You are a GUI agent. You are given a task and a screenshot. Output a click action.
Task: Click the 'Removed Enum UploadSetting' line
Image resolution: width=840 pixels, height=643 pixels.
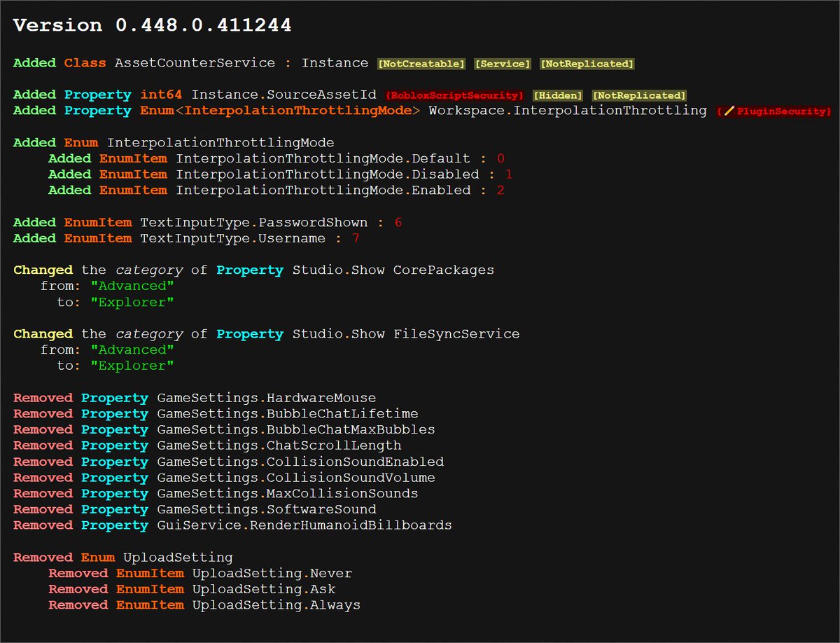click(123, 558)
